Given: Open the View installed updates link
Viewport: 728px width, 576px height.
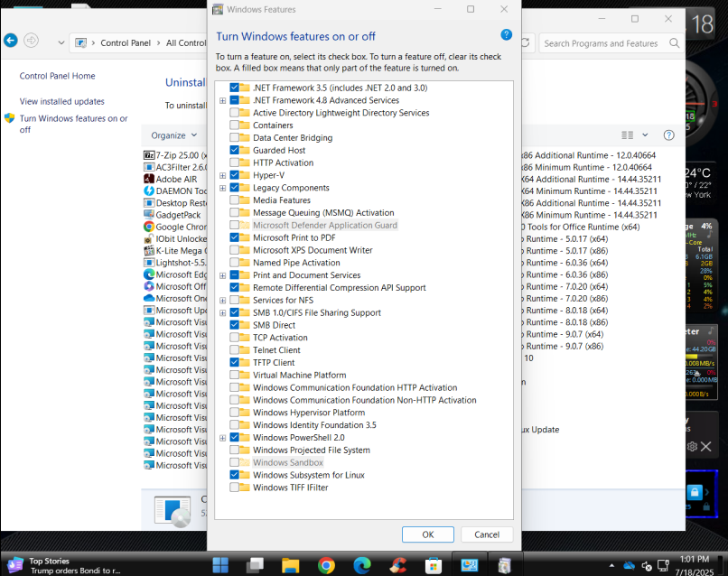Looking at the screenshot, I should (x=61, y=101).
